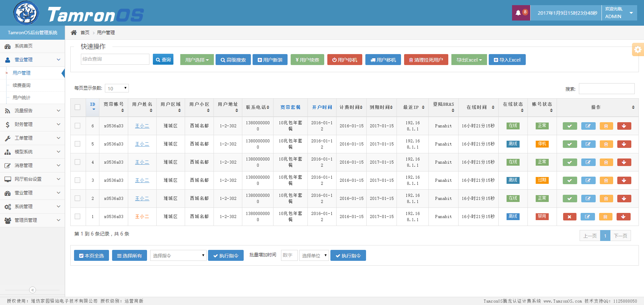Check the checkbox for row ID 6
644x305 pixels.
pyautogui.click(x=77, y=126)
